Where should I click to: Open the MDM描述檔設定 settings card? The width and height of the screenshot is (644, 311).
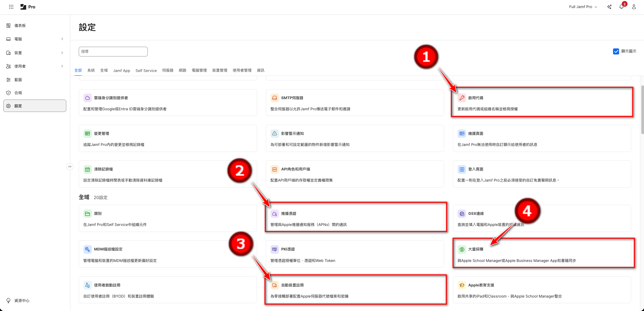168,254
